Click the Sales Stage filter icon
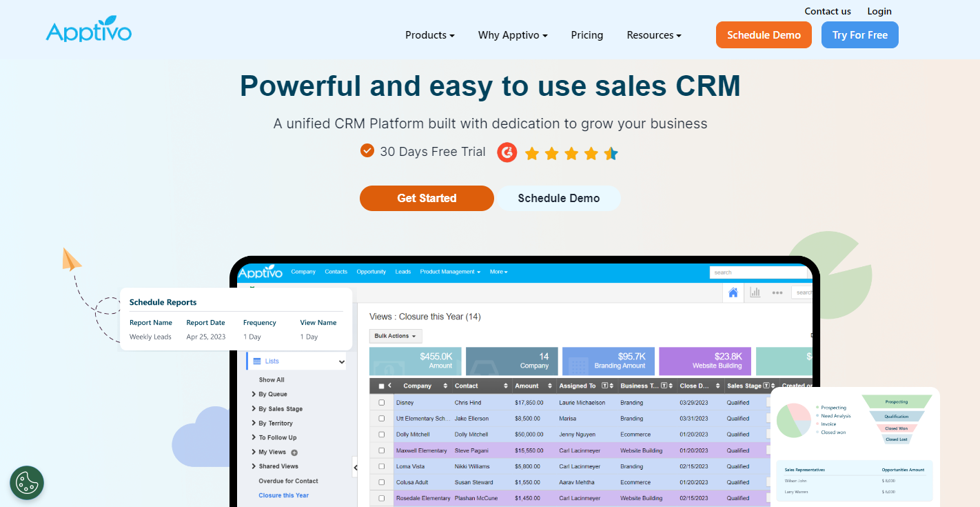The image size is (980, 507). point(766,386)
